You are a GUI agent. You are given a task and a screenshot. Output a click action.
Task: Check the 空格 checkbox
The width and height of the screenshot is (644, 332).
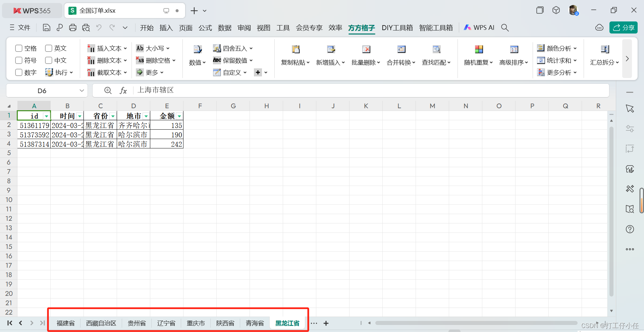[x=19, y=48]
